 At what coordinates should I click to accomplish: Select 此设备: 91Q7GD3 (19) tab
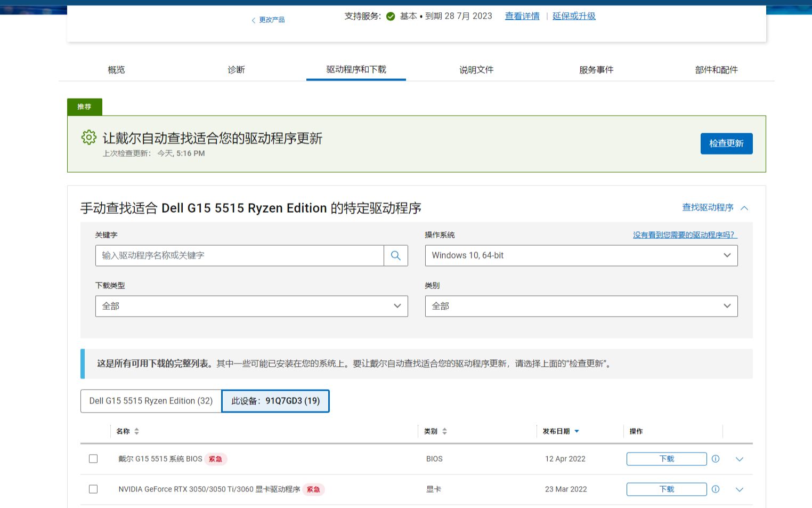pyautogui.click(x=275, y=401)
